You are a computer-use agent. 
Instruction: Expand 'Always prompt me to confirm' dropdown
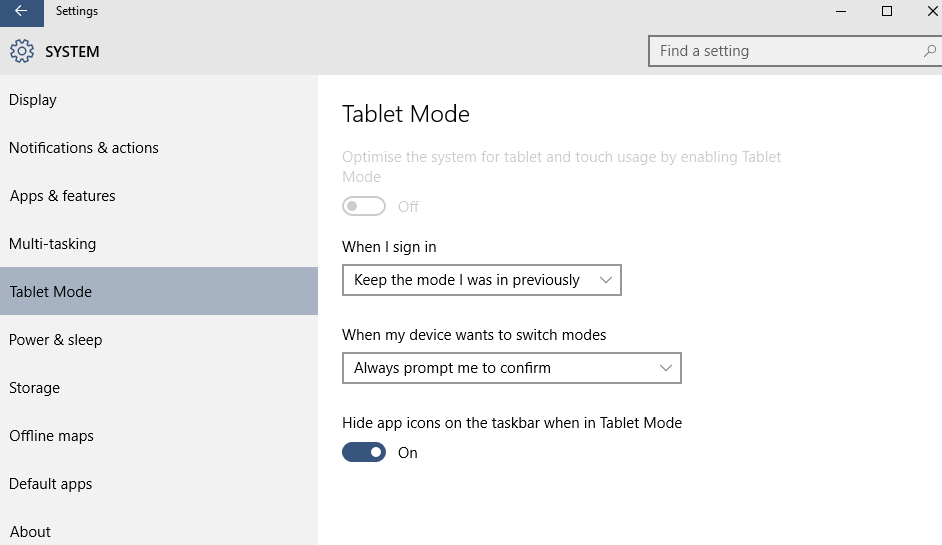pos(511,368)
